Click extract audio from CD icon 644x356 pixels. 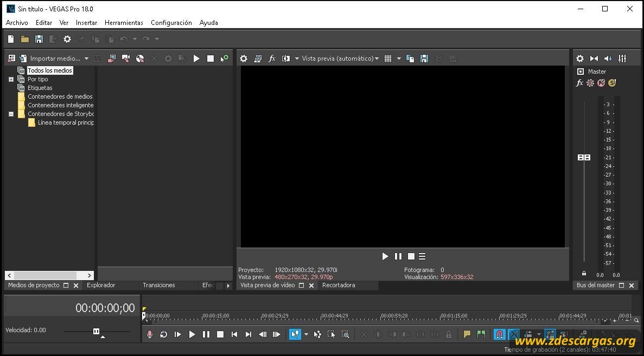[140, 59]
